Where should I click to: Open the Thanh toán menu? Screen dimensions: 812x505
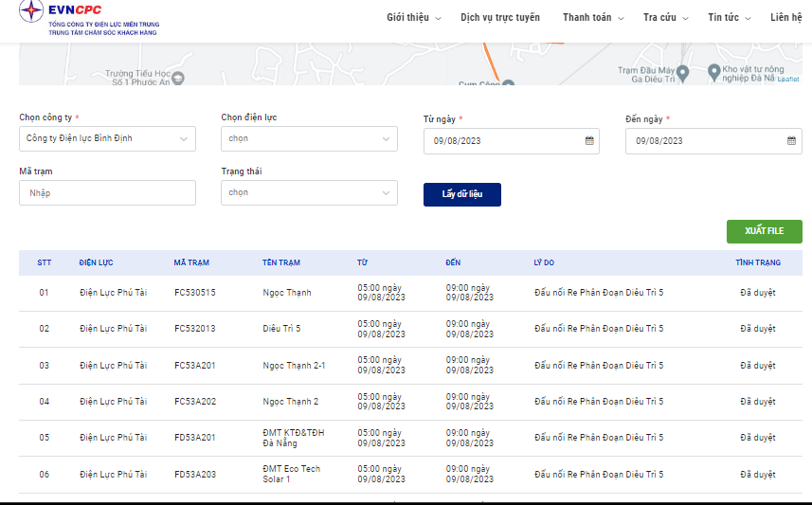(593, 18)
